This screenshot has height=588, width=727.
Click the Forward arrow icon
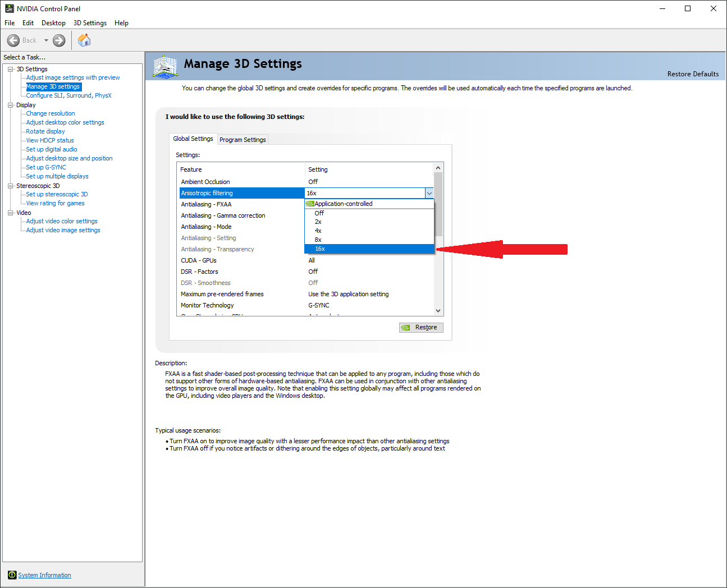(59, 40)
